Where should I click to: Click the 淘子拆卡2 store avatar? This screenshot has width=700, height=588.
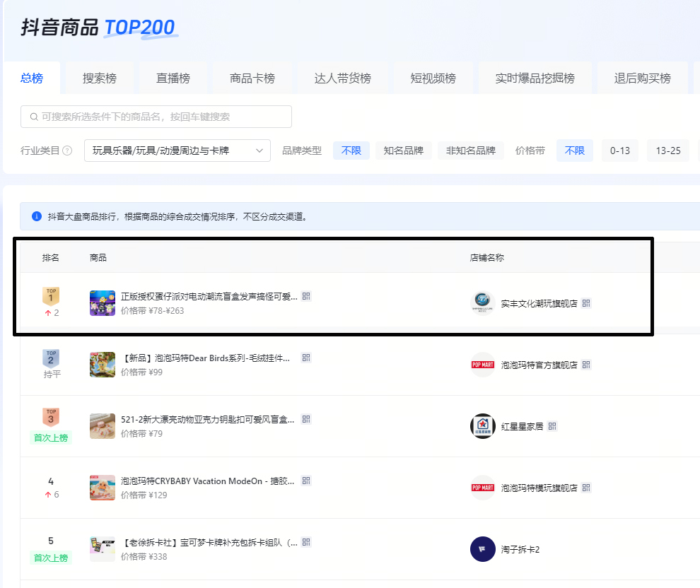[x=483, y=549]
